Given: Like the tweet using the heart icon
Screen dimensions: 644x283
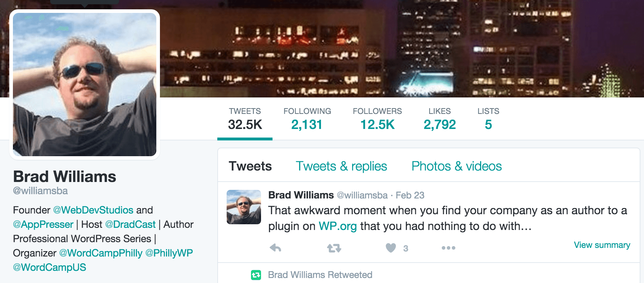Looking at the screenshot, I should click(x=390, y=248).
